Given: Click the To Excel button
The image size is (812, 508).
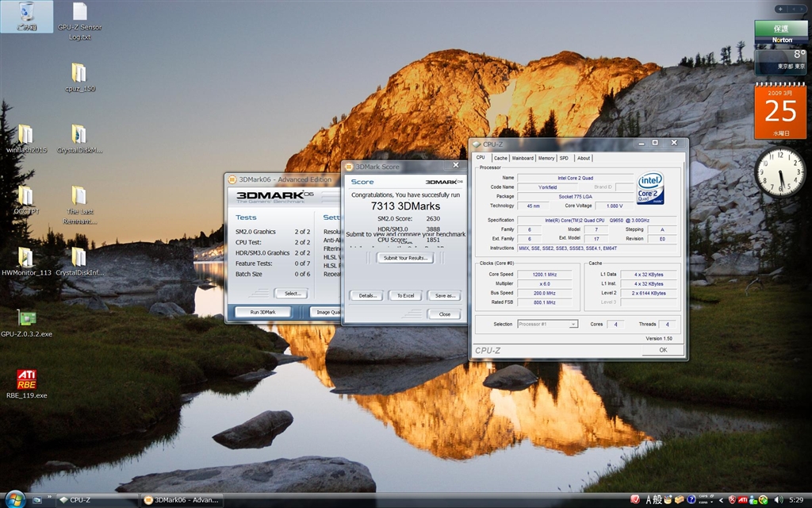Looking at the screenshot, I should (x=404, y=295).
